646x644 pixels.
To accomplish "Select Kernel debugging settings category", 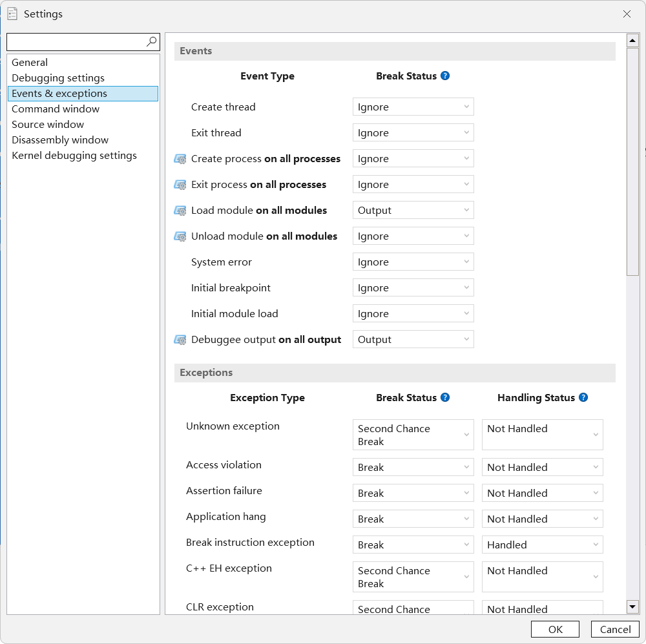I will [83, 155].
